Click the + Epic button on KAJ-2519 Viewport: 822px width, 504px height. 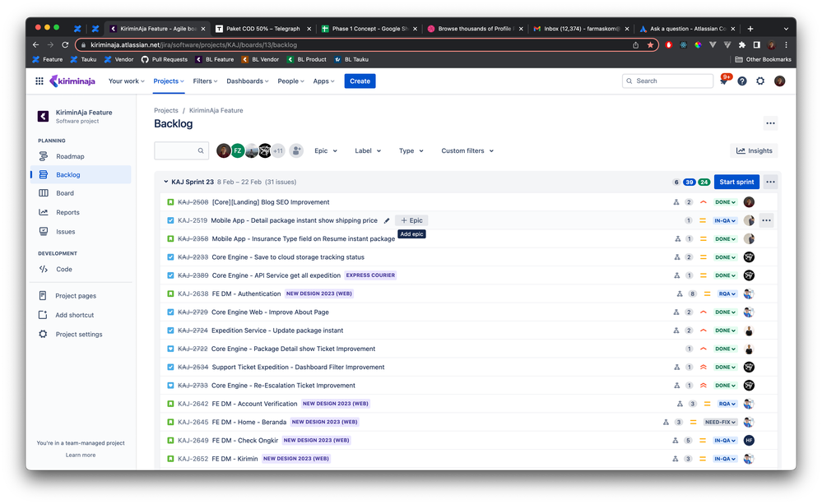pos(411,220)
